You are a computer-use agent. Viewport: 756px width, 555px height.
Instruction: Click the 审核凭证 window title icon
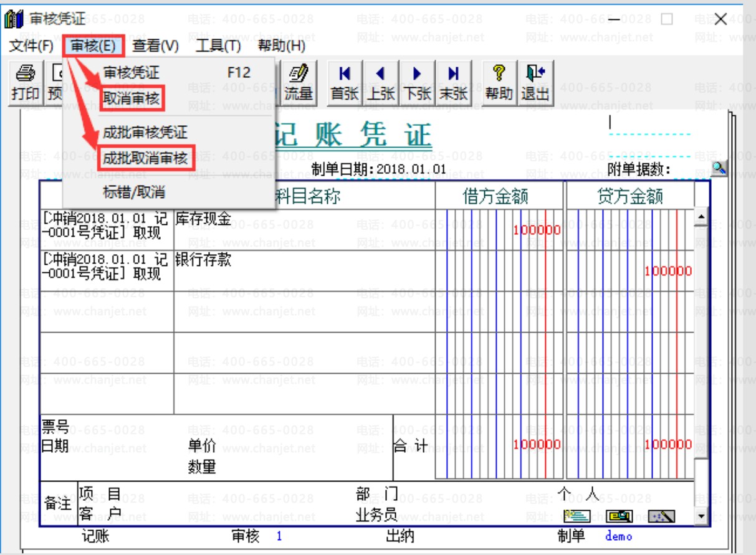point(13,19)
